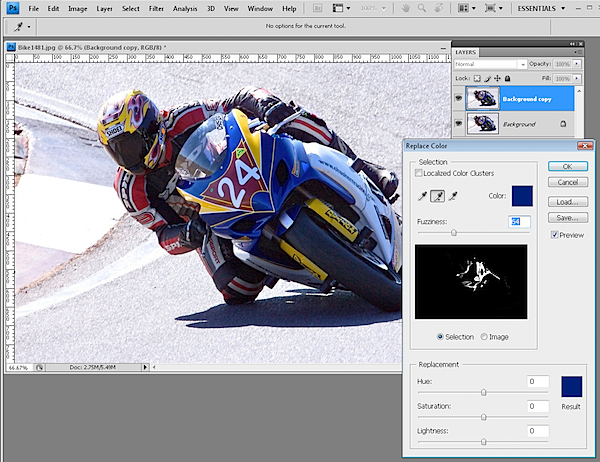
Task: Open the layer blend mode Normal dropdown
Action: 490,64
